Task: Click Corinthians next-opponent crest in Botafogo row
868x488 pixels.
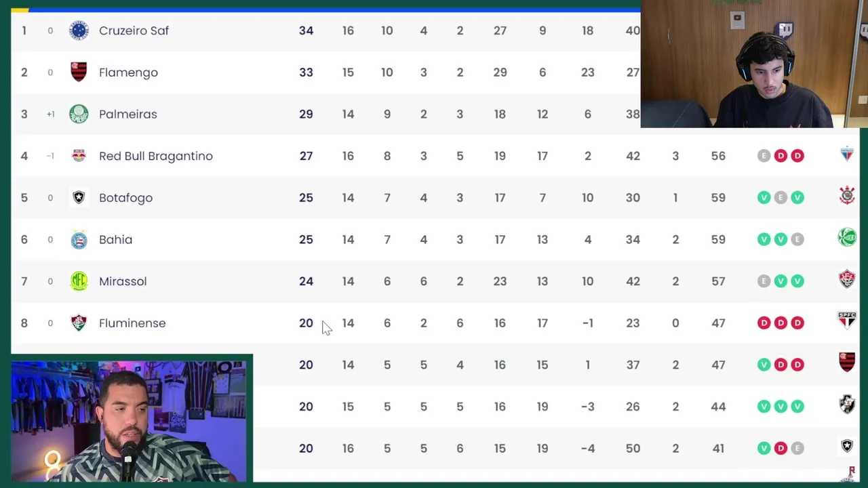Action: [847, 196]
